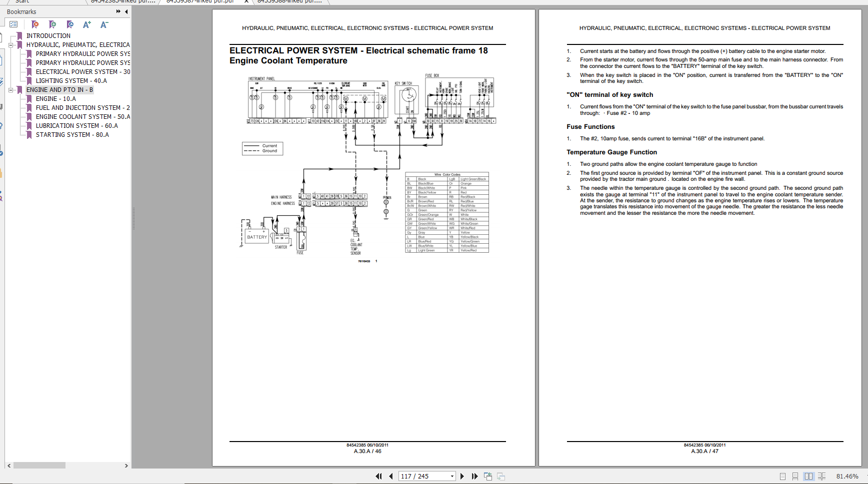Switch to single page view
Viewport: 868px width, 484px height.
click(783, 477)
